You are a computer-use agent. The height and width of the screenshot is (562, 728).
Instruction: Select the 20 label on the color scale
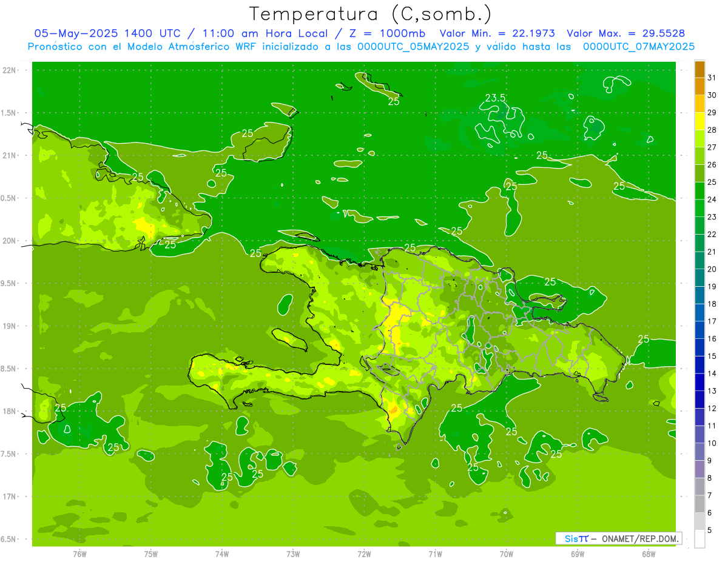click(x=712, y=269)
